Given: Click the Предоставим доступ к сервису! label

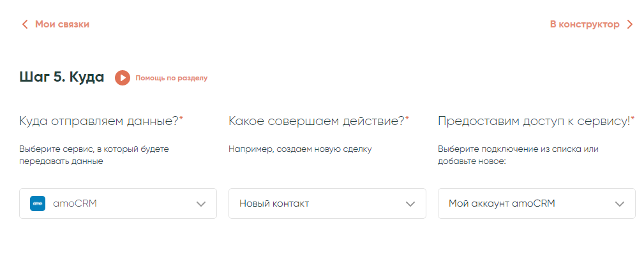Looking at the screenshot, I should click(x=534, y=121).
